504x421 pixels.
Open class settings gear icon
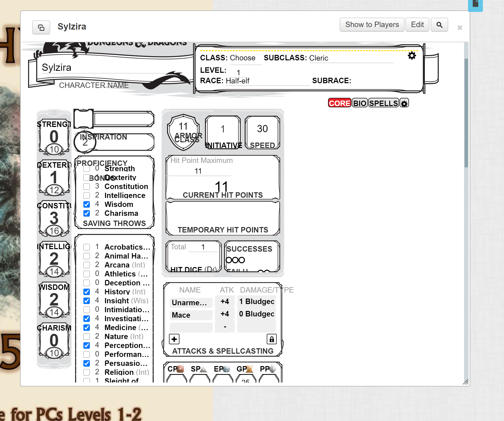click(x=412, y=56)
